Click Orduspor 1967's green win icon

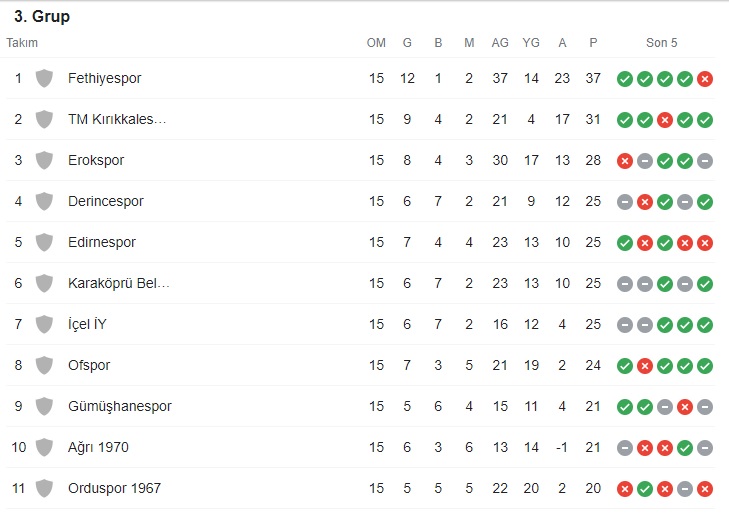[645, 489]
